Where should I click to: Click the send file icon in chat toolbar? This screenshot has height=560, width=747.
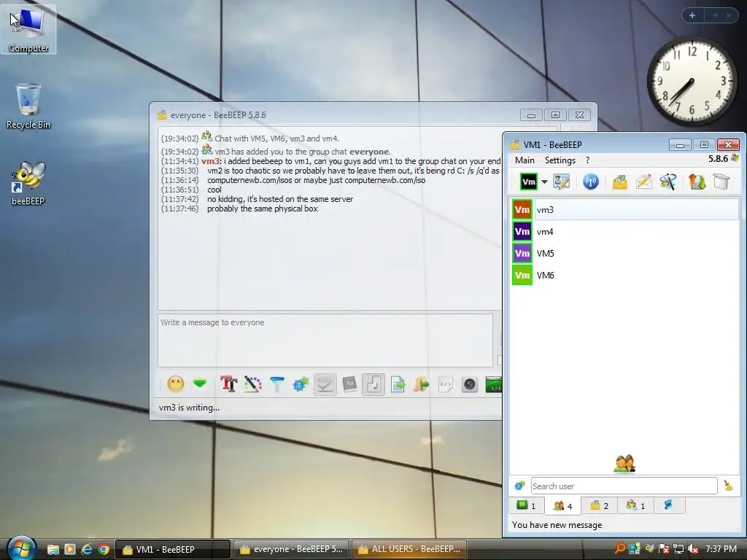click(x=398, y=384)
